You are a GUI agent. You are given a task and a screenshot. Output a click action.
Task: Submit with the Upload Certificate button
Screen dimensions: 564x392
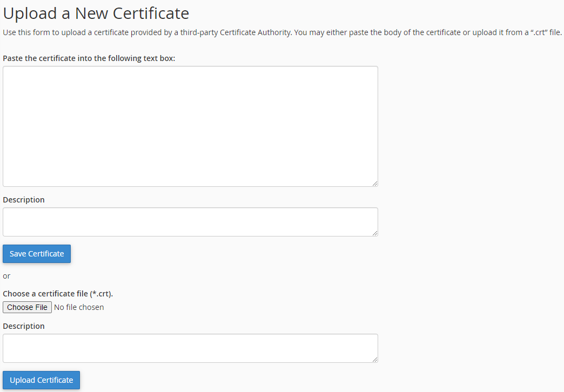pyautogui.click(x=42, y=380)
